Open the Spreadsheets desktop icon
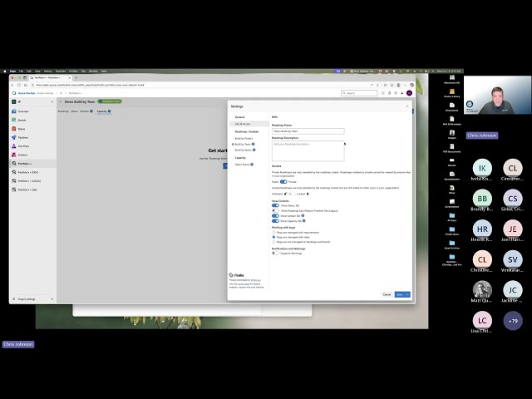 click(x=452, y=175)
